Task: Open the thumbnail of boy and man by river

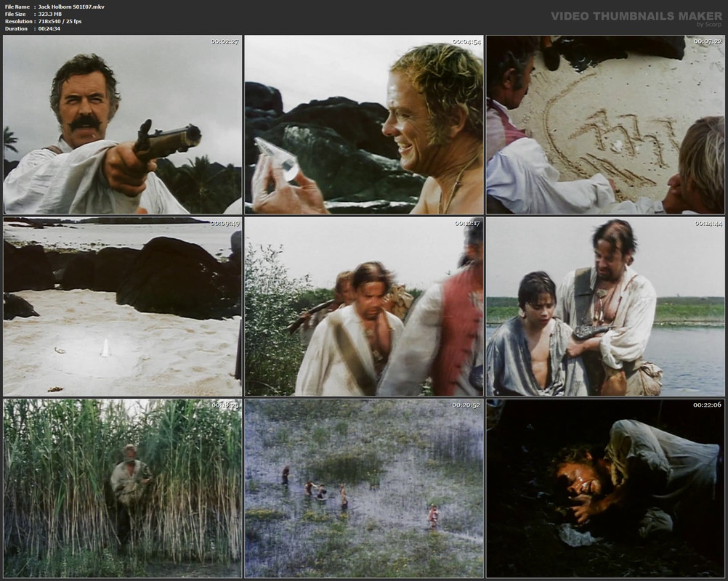Action: click(605, 306)
